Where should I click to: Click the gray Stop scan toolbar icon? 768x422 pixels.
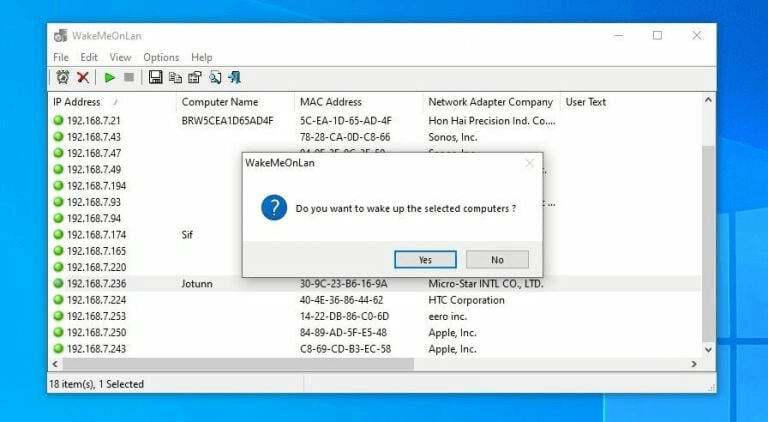tap(129, 77)
